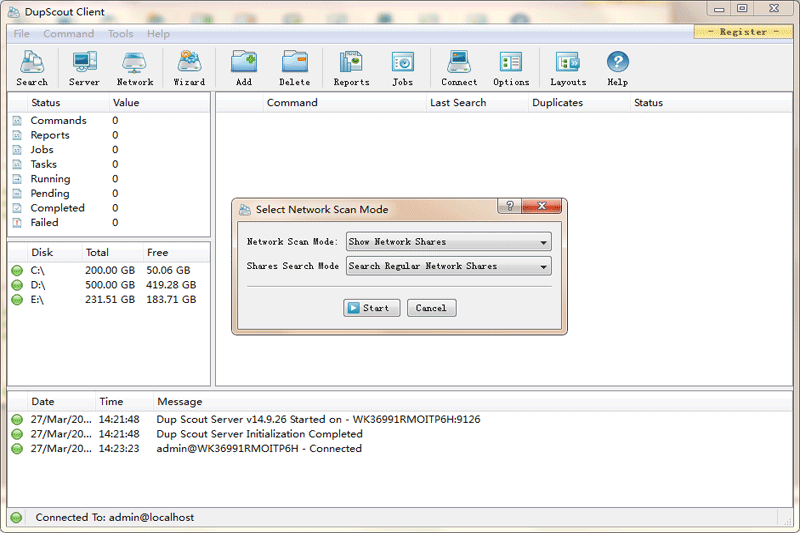The width and height of the screenshot is (800, 533).
Task: Click the Duplicates column header
Action: (x=558, y=103)
